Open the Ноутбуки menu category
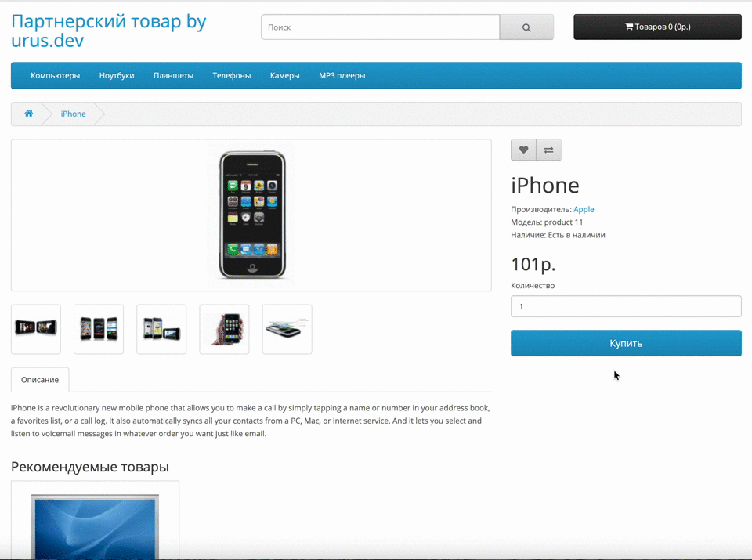This screenshot has height=560, width=752. pyautogui.click(x=117, y=75)
